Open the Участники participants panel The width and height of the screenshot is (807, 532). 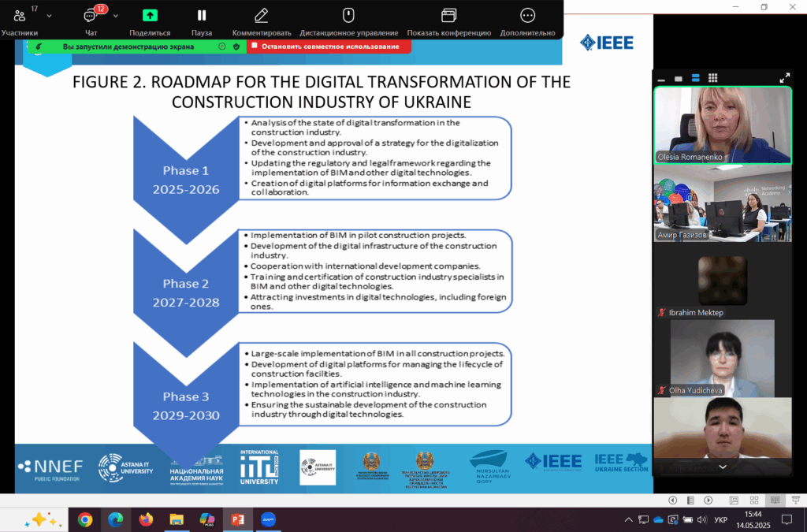click(20, 20)
